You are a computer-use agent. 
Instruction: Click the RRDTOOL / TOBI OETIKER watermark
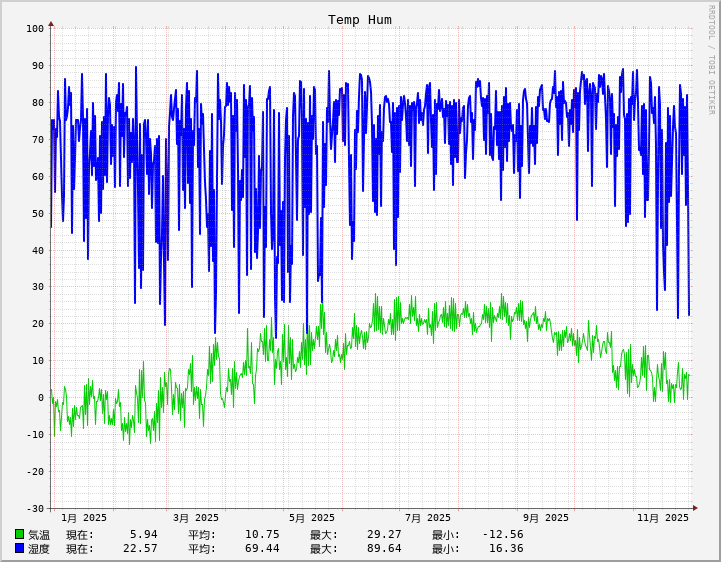click(711, 60)
